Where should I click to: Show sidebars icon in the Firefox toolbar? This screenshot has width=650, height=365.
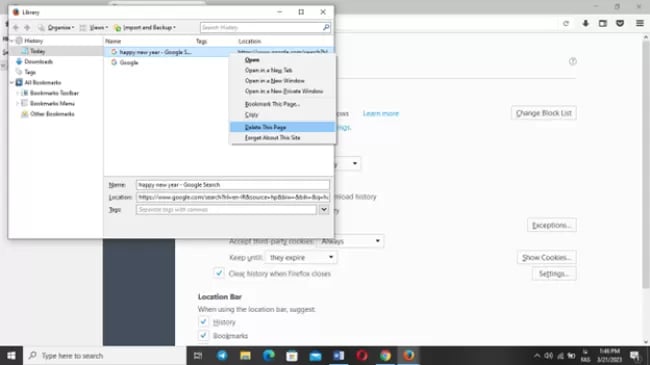(603, 24)
